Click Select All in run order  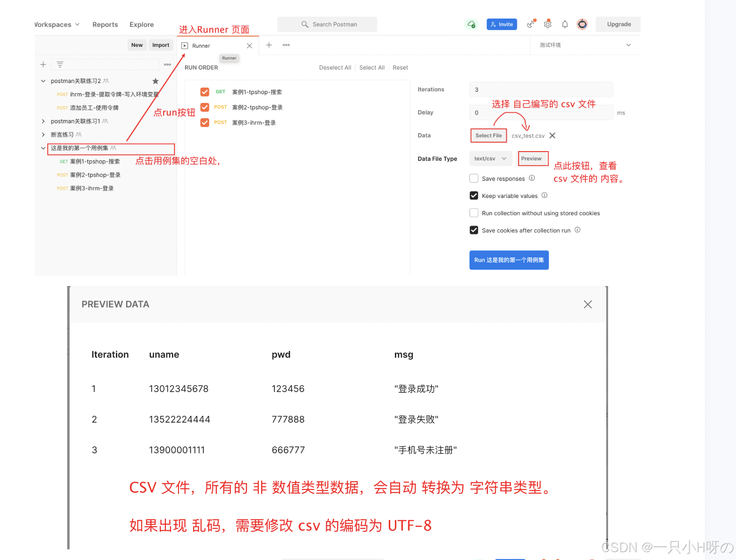[x=372, y=68]
